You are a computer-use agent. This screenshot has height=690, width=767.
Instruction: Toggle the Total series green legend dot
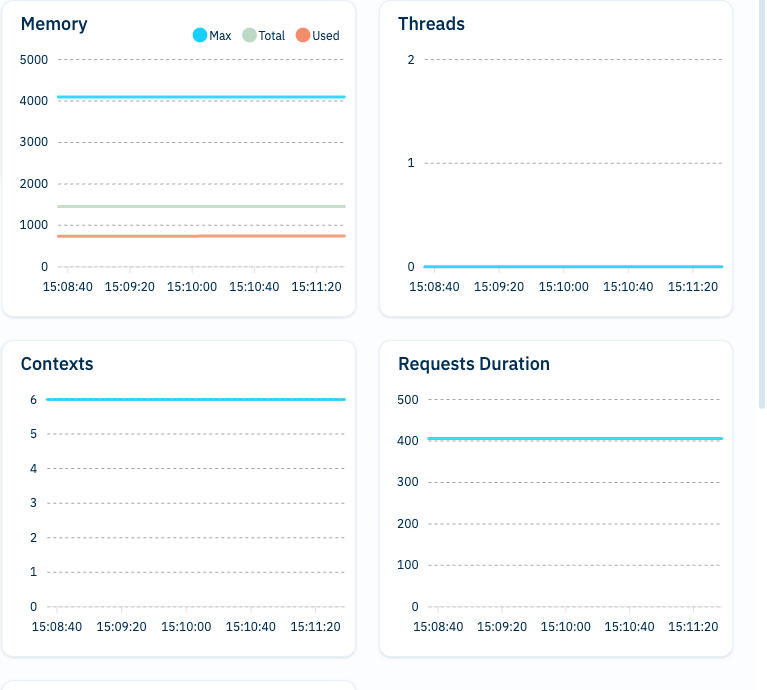tap(249, 36)
